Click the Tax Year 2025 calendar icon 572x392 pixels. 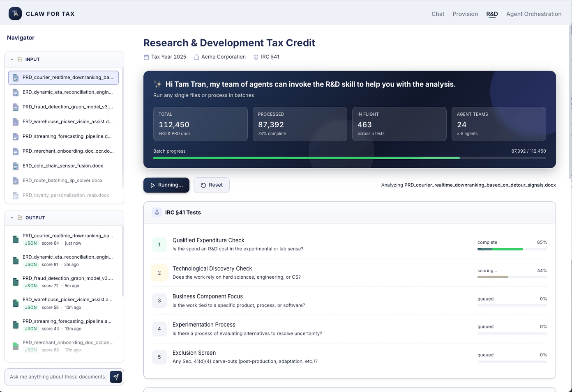click(x=146, y=57)
